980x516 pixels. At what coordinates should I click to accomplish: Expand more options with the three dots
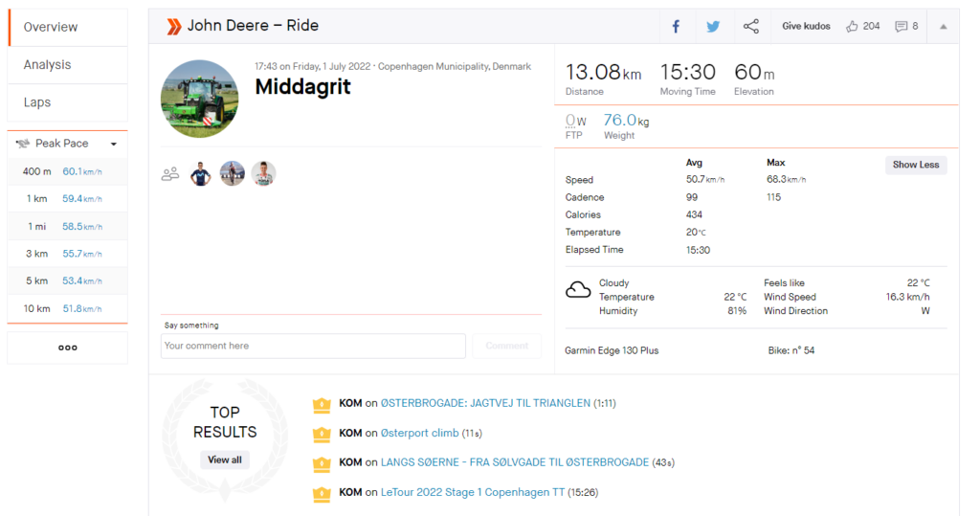[x=68, y=348]
